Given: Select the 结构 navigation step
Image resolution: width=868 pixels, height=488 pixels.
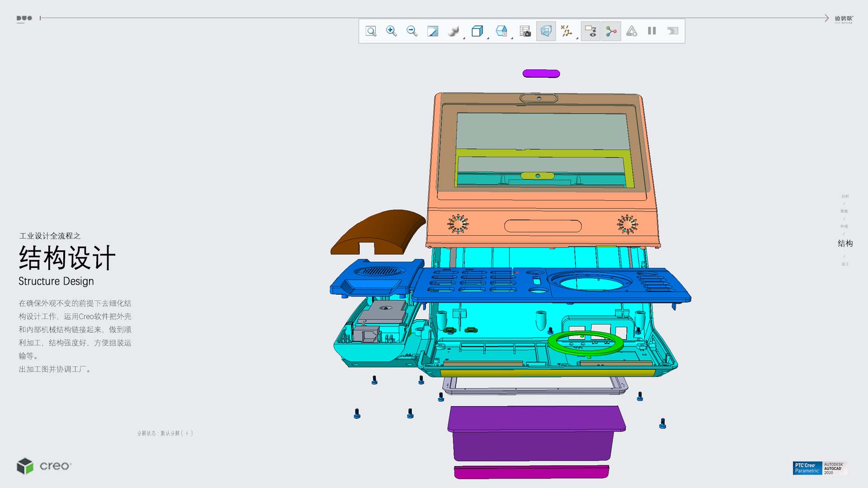Looking at the screenshot, I should click(845, 244).
